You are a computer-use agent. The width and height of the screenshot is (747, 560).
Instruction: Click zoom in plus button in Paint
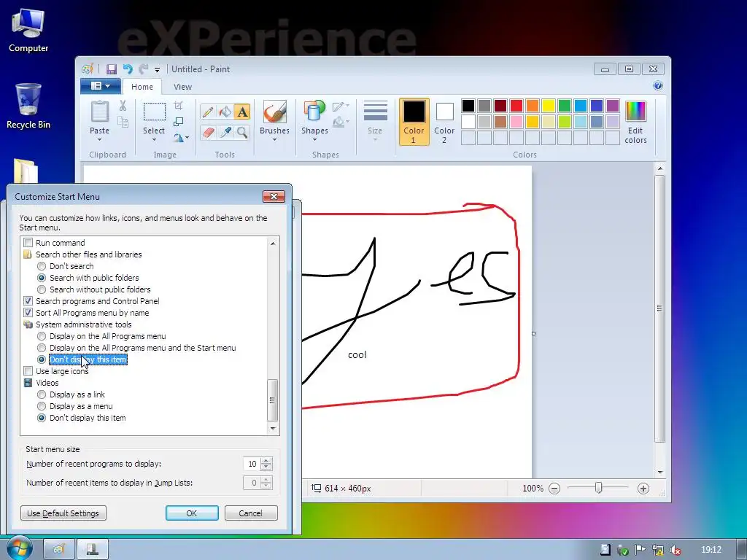[643, 489]
